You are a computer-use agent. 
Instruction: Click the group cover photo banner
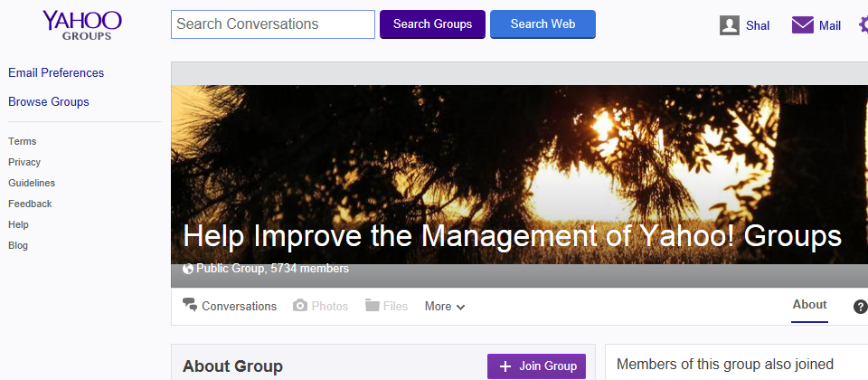point(519,154)
